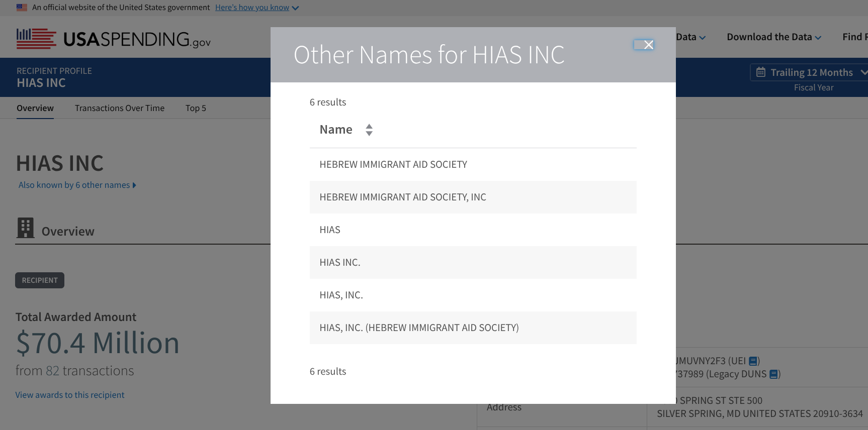Screen dimensions: 868x430
Task: Select the HIAS row in names list
Action: tap(473, 230)
